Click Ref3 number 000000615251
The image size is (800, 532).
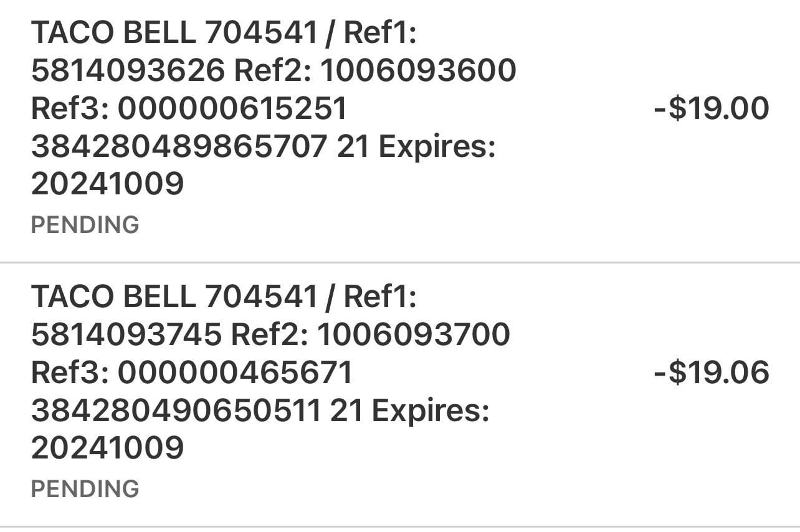pos(232,108)
